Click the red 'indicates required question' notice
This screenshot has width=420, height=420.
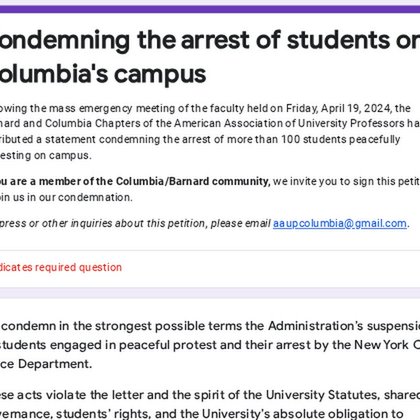click(61, 267)
